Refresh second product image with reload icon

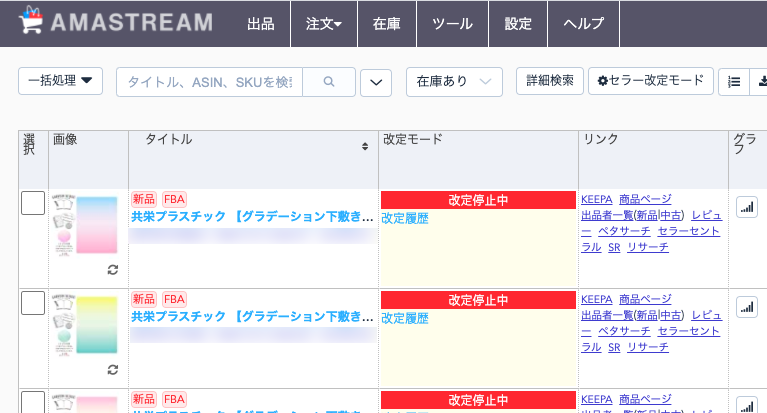pos(113,369)
